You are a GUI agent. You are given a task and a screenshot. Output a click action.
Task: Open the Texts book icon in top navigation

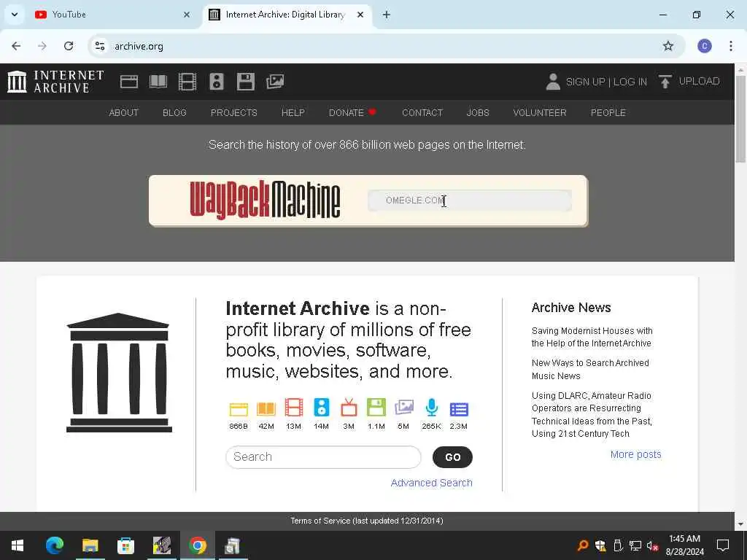coord(158,82)
